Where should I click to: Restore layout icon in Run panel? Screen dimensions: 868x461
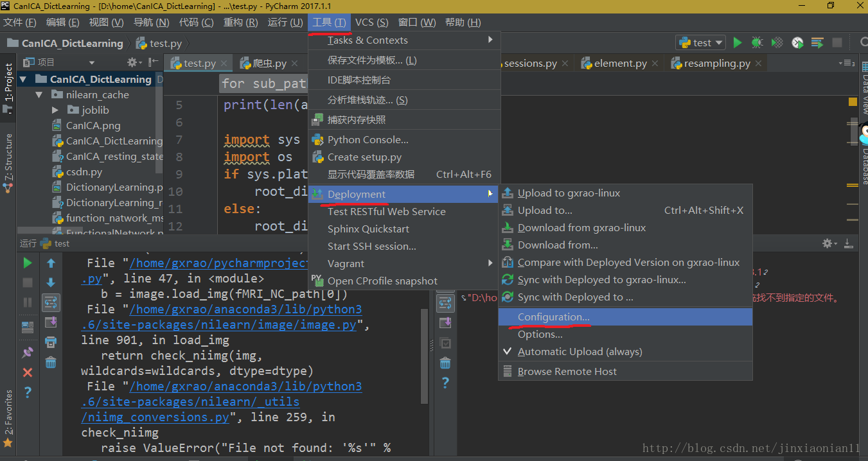[x=28, y=327]
